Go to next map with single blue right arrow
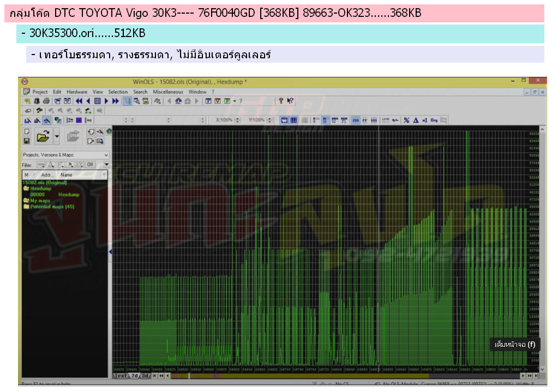This screenshot has height=392, width=552. (106, 101)
